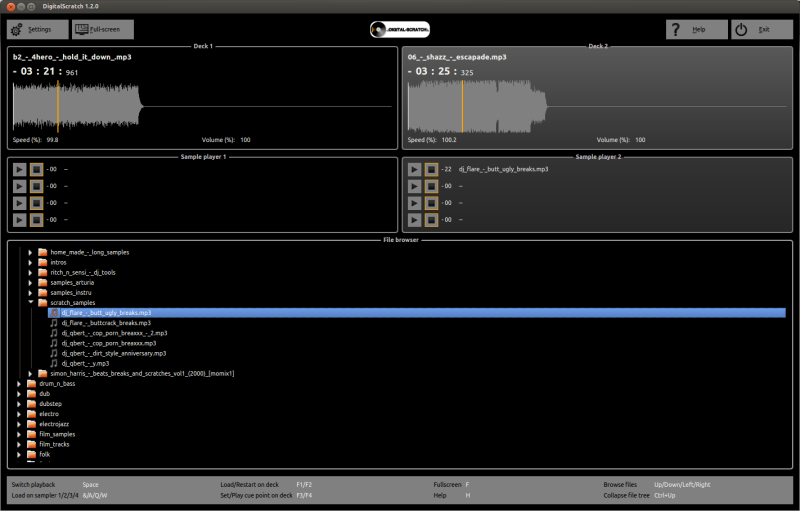The width and height of the screenshot is (800, 511).
Task: Select the dj_flare_-_butt_ugly_breaks.mp3 file
Action: [417, 313]
